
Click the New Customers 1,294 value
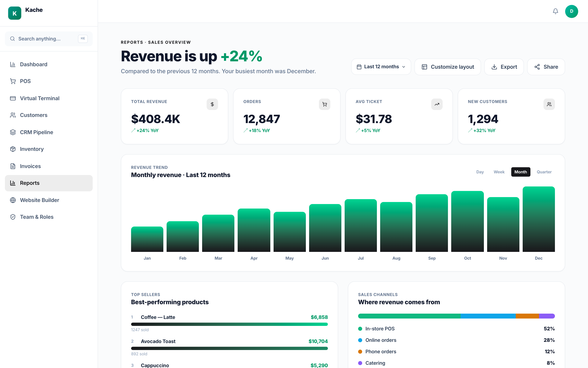tap(483, 119)
